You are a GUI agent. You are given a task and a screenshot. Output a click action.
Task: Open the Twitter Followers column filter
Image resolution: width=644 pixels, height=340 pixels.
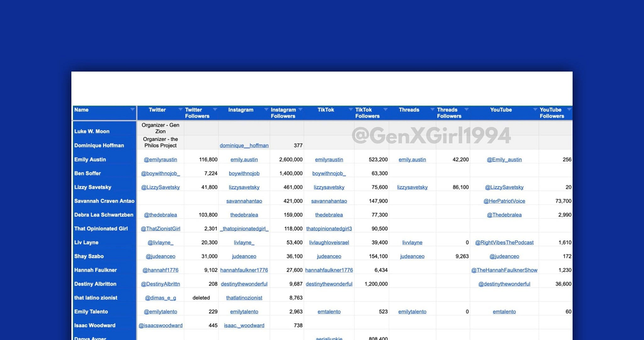tap(215, 109)
